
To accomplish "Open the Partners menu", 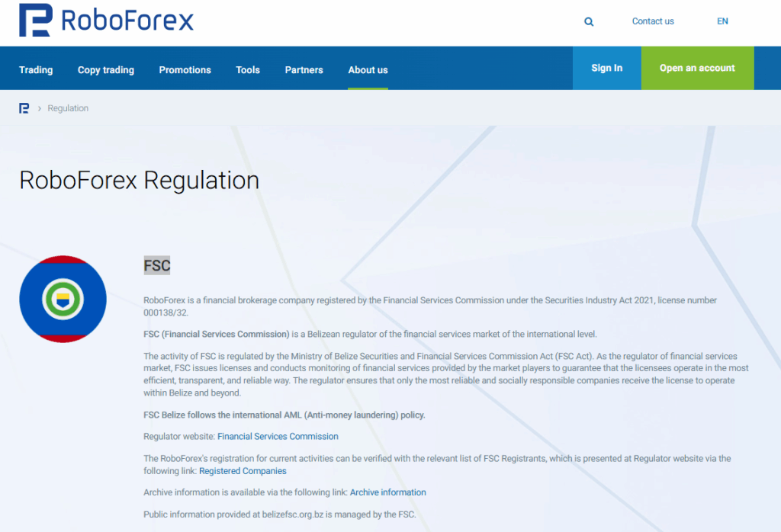I will click(x=304, y=69).
